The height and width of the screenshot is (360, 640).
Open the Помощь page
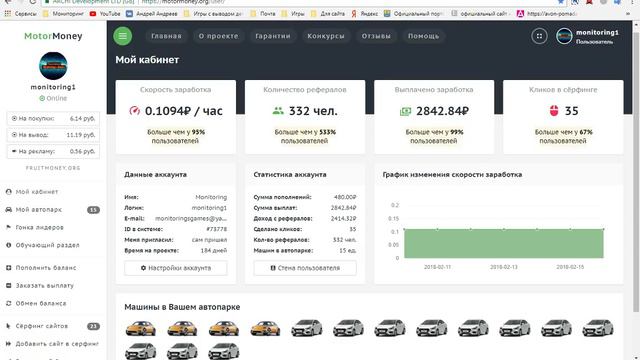(423, 36)
